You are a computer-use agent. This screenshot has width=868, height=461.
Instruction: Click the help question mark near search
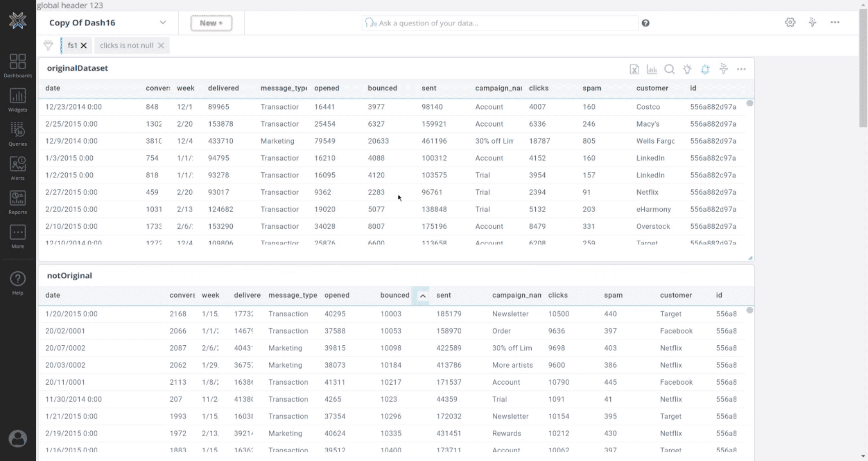[x=645, y=23]
